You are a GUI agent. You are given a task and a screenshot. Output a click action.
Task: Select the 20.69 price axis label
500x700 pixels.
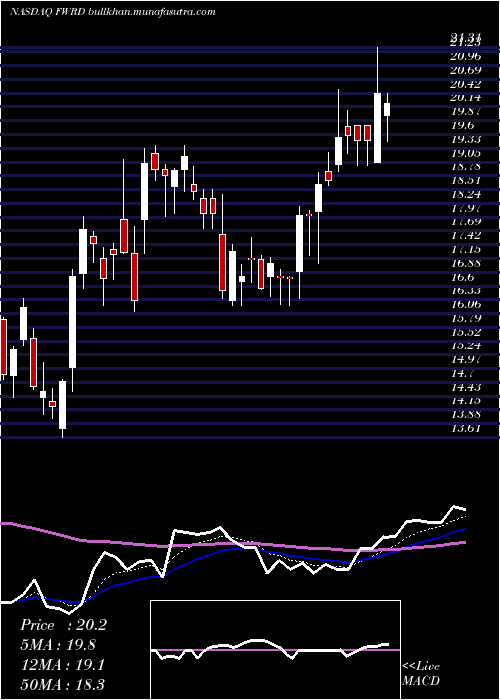466,70
